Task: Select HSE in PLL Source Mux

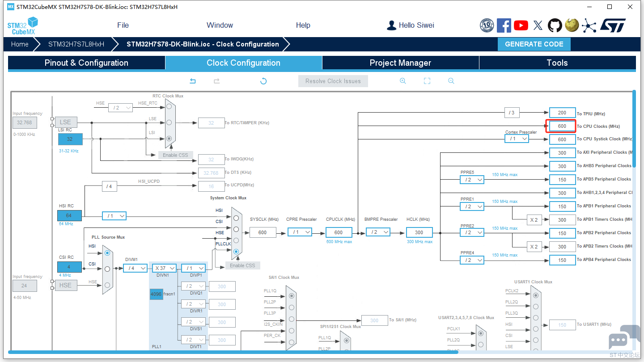Action: pos(107,285)
